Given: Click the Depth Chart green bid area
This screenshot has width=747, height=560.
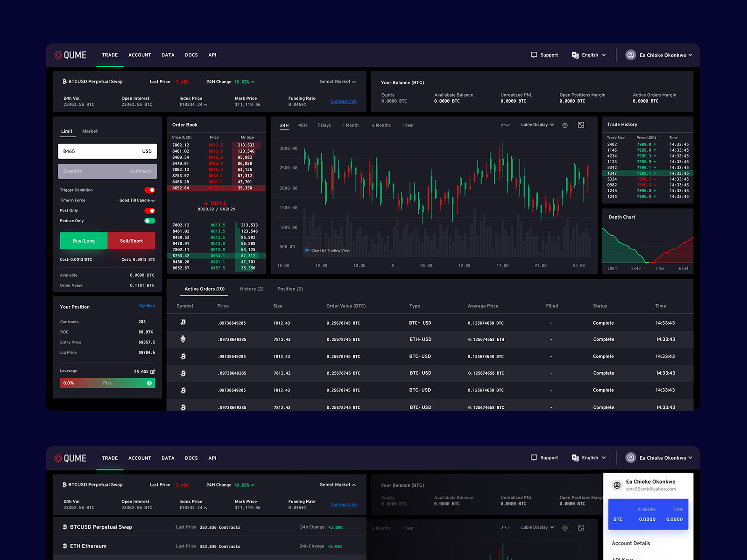Looking at the screenshot, I should click(623, 247).
